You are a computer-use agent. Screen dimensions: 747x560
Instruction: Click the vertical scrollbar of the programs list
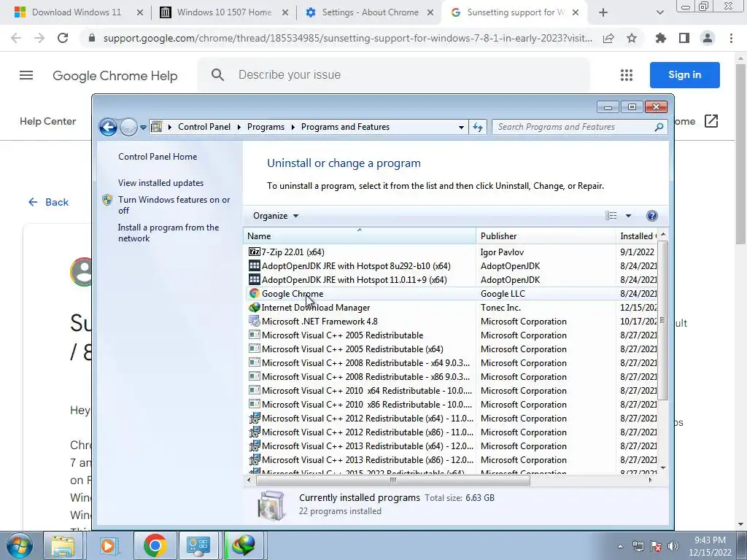click(662, 319)
